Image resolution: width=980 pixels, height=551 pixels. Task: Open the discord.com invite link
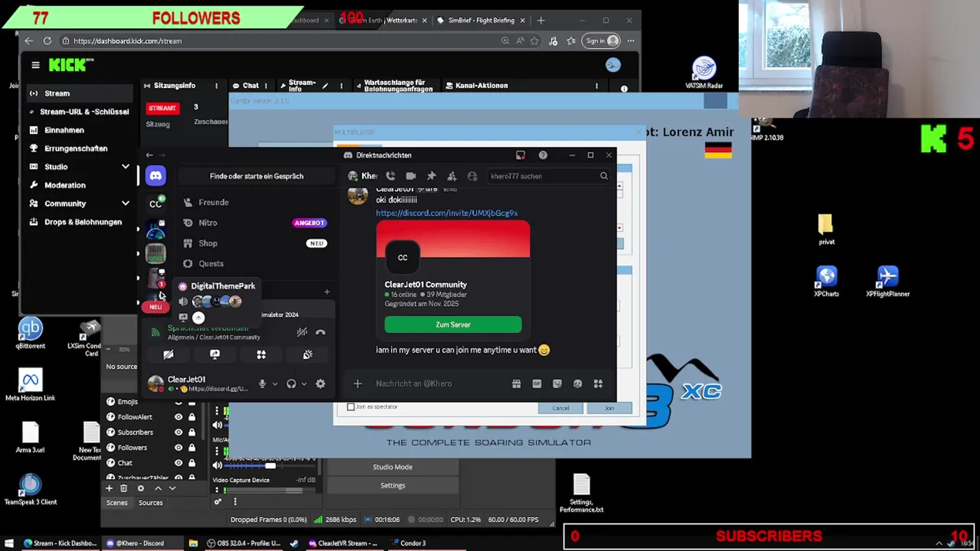(446, 213)
